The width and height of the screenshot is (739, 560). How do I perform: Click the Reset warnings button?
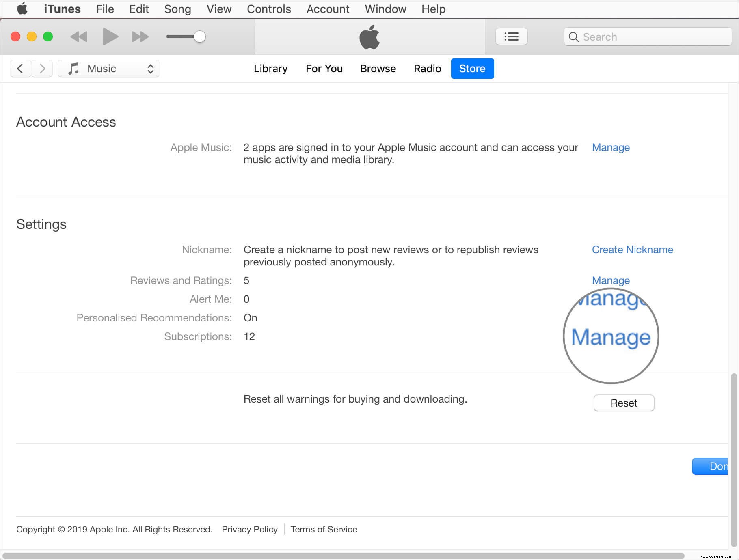click(624, 403)
